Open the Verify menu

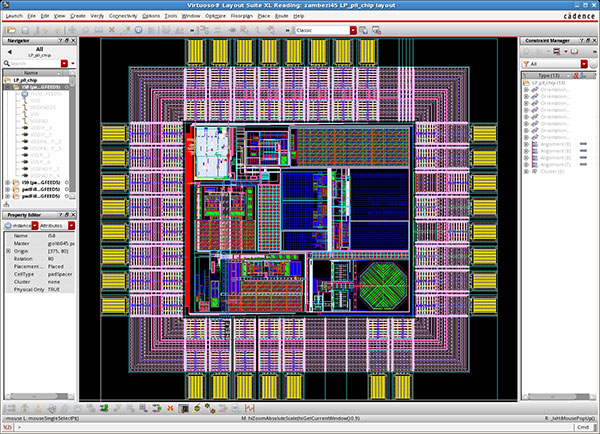(x=97, y=16)
